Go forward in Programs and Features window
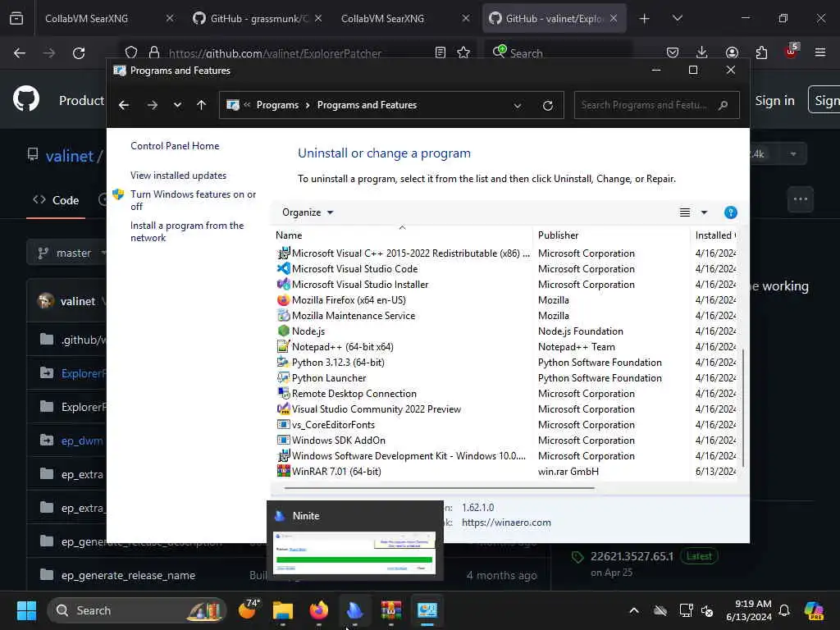Image resolution: width=840 pixels, height=630 pixels. [x=152, y=105]
